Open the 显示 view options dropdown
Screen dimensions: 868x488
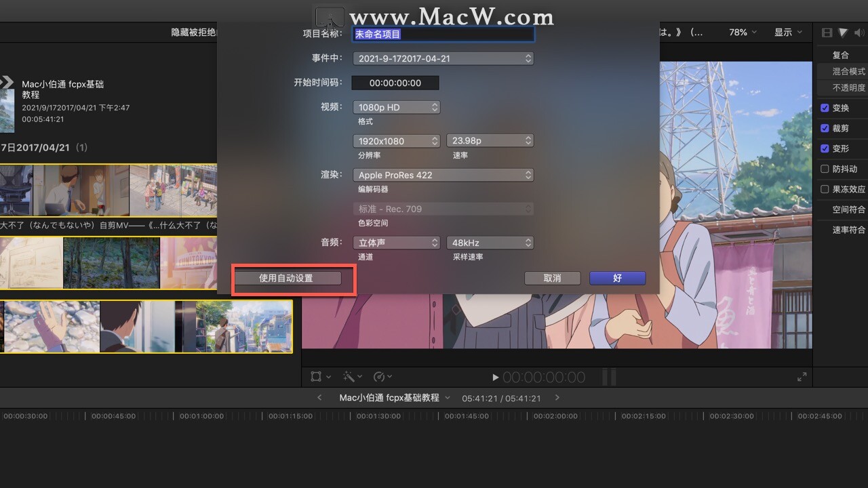coord(788,33)
